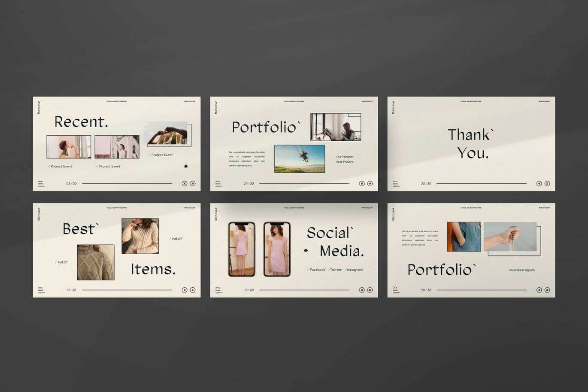Click the Thank You heading text
Image resolution: width=588 pixels, height=392 pixels.
coord(471,143)
